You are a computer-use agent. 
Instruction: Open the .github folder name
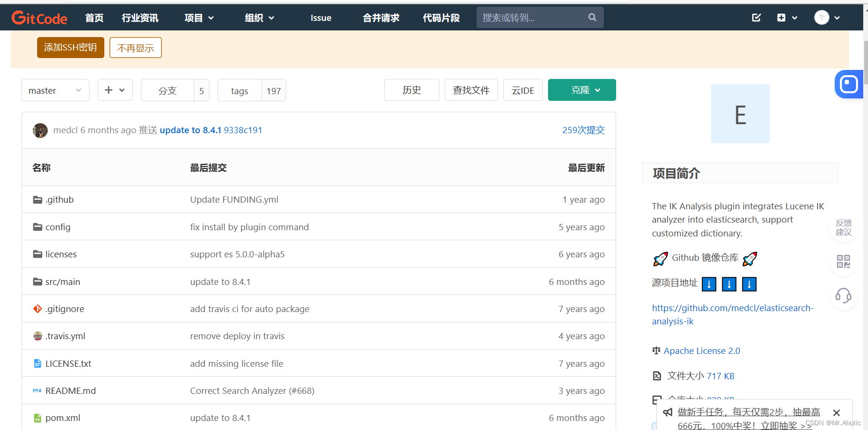click(x=60, y=200)
